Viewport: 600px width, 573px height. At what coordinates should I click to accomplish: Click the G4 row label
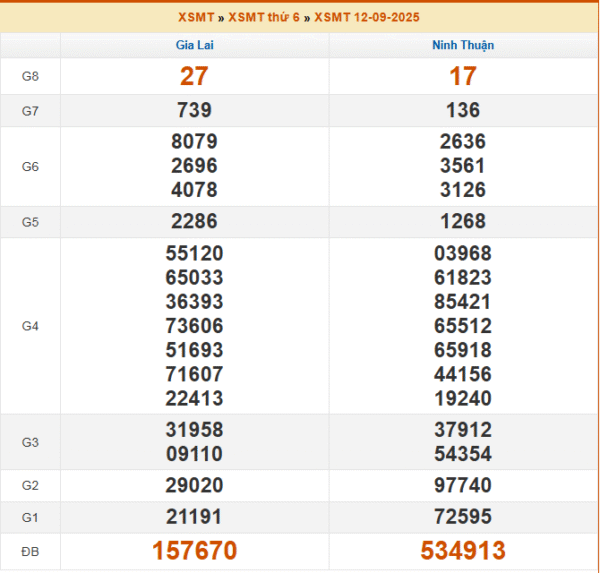tap(30, 326)
